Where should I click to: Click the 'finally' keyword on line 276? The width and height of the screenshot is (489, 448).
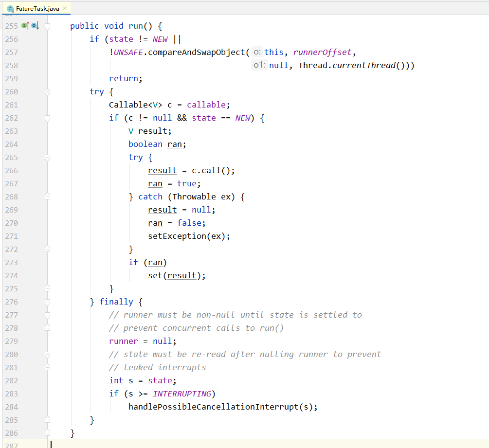(116, 302)
